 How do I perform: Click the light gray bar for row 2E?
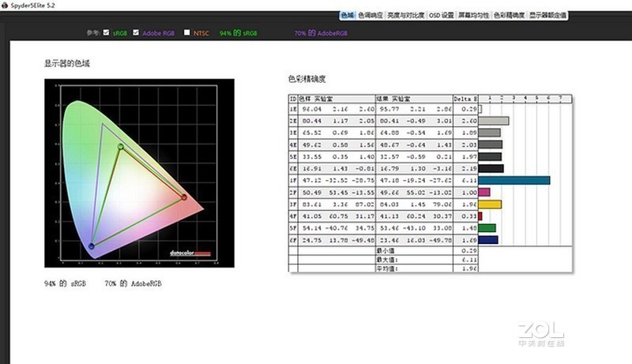pyautogui.click(x=493, y=121)
